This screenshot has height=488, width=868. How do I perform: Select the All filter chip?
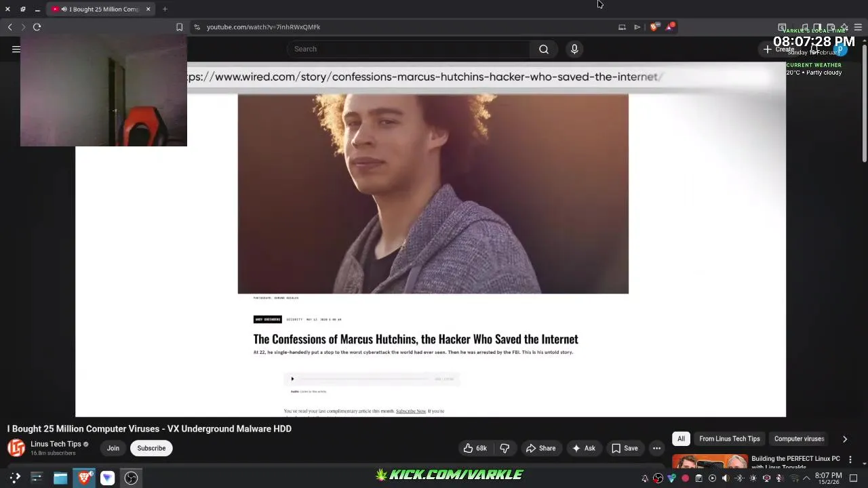click(x=681, y=439)
